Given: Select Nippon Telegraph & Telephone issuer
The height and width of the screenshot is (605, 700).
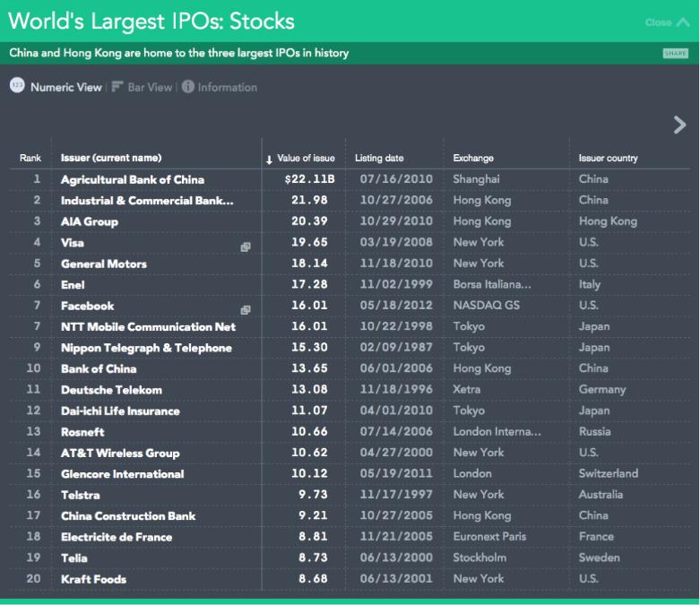Looking at the screenshot, I should point(146,348).
